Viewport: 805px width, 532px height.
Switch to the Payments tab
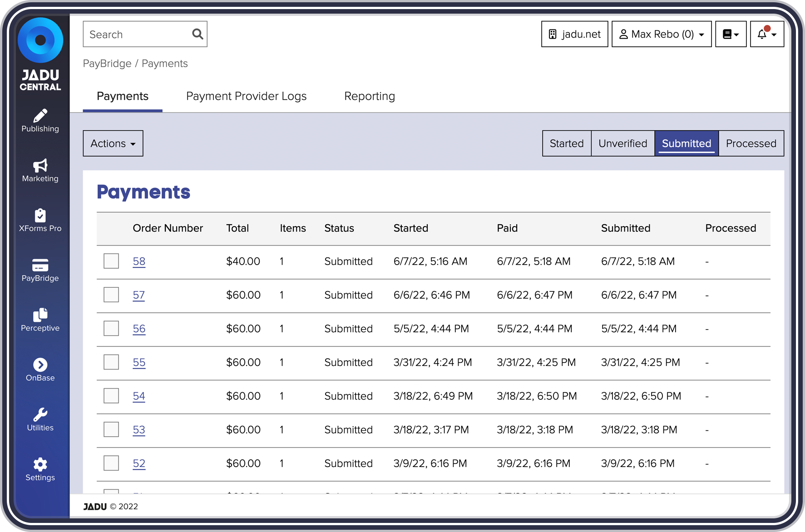point(123,96)
